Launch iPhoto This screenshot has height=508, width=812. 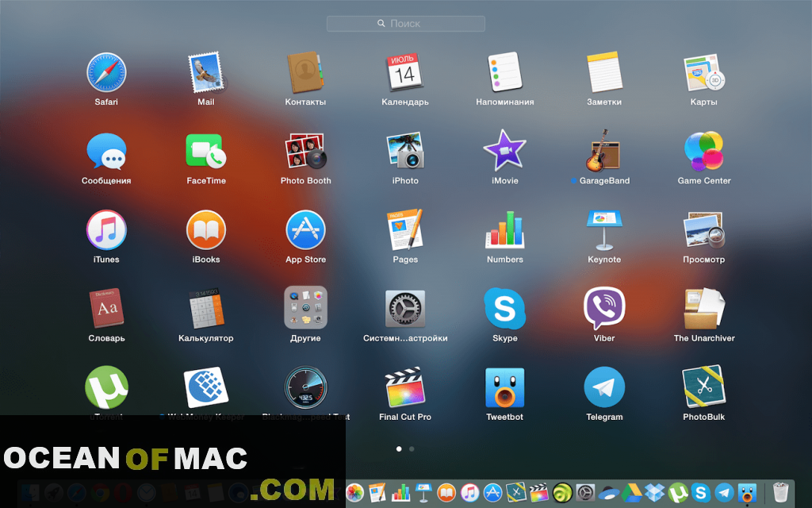tap(405, 152)
